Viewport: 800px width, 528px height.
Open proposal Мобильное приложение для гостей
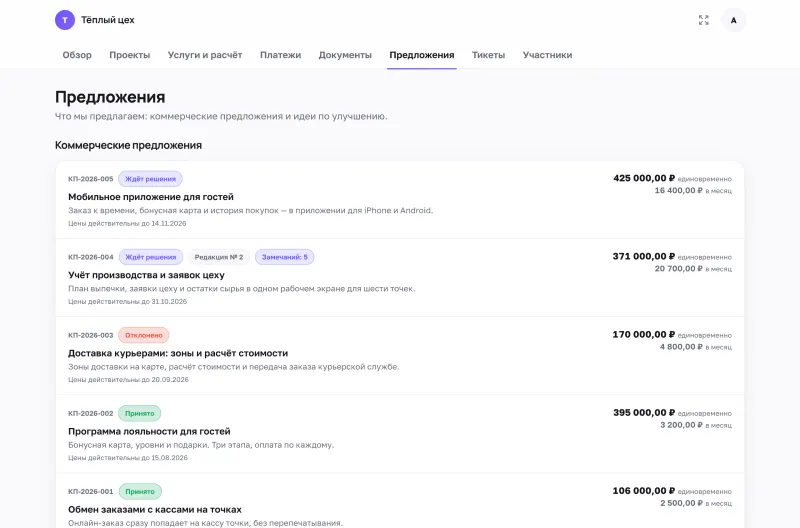pos(151,197)
